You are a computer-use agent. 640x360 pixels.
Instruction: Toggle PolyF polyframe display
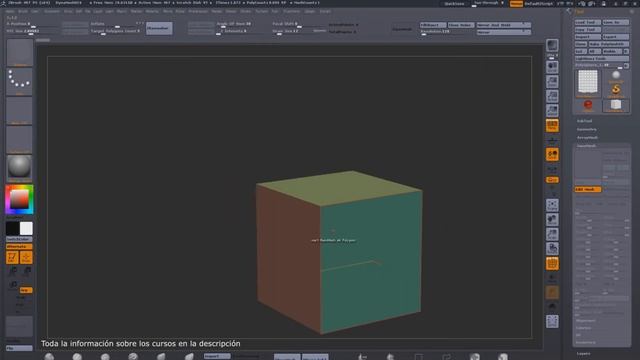point(552,263)
